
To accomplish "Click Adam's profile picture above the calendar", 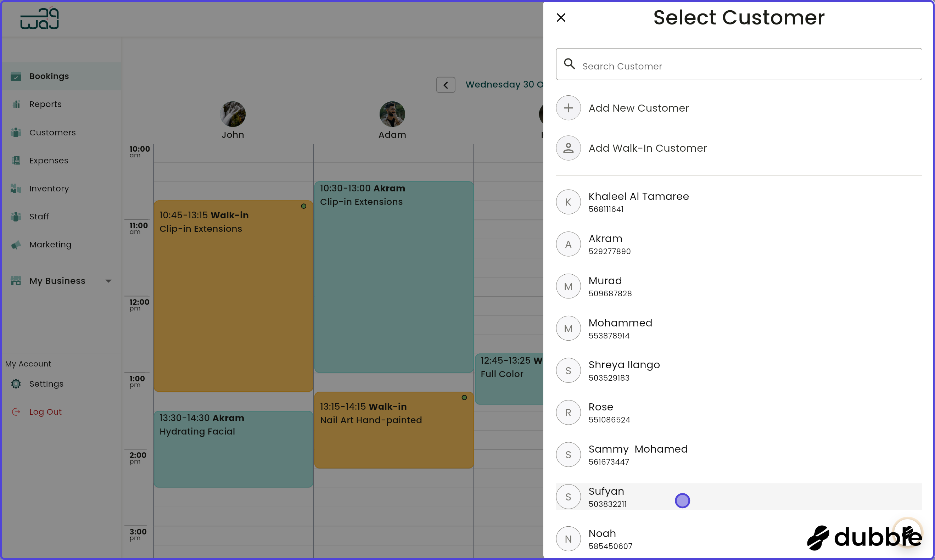I will click(392, 113).
